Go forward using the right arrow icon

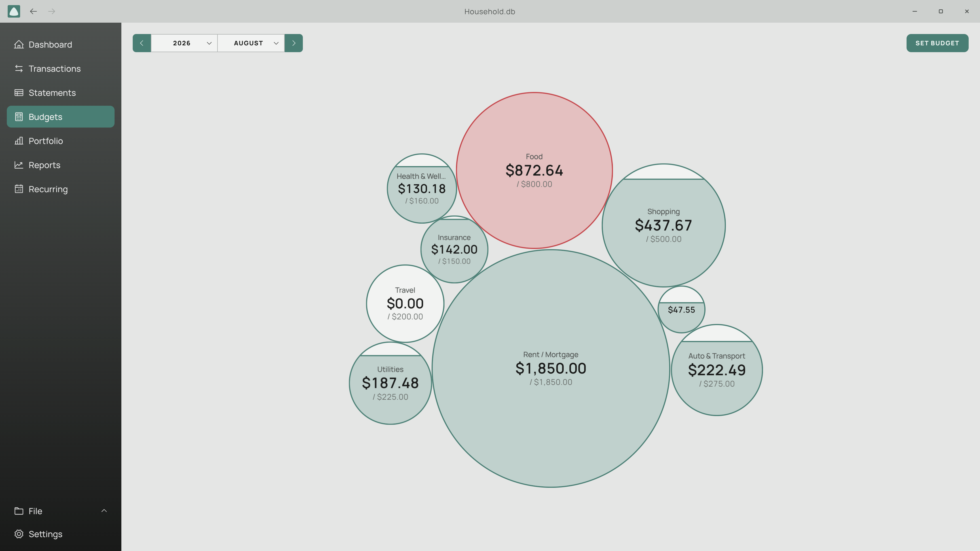click(52, 11)
